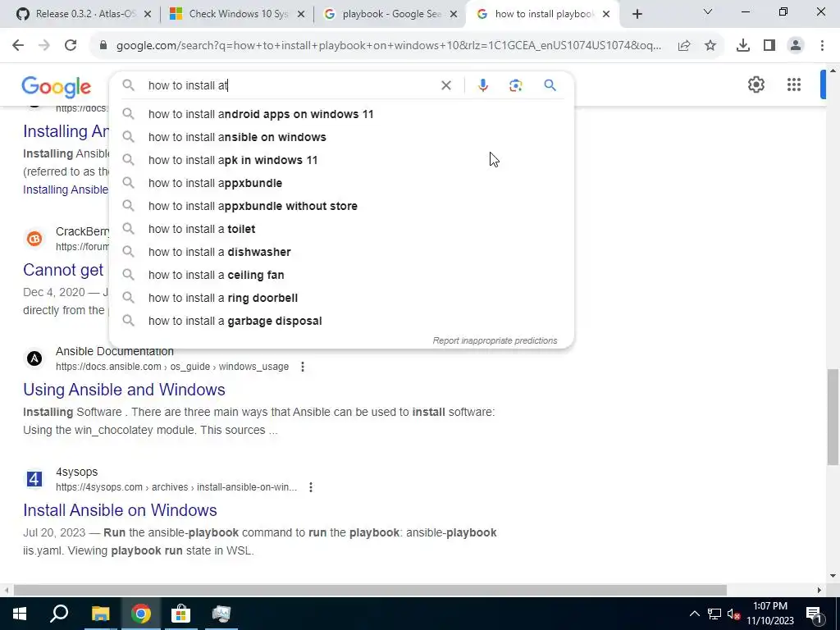Viewport: 840px width, 630px height.
Task: Open Windows notification center
Action: [x=814, y=614]
